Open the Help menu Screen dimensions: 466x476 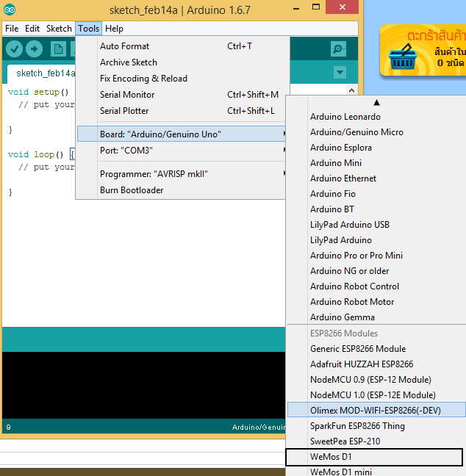pos(114,29)
